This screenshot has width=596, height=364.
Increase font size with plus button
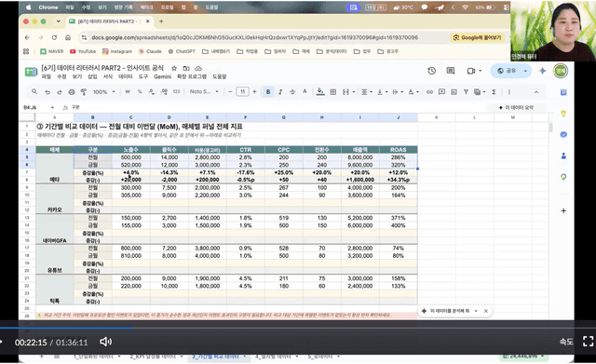coord(254,91)
